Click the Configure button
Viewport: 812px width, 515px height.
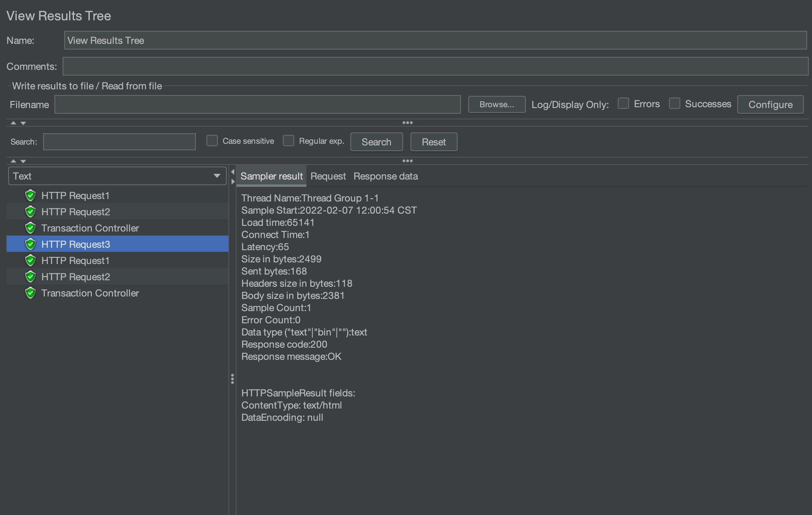click(x=770, y=105)
